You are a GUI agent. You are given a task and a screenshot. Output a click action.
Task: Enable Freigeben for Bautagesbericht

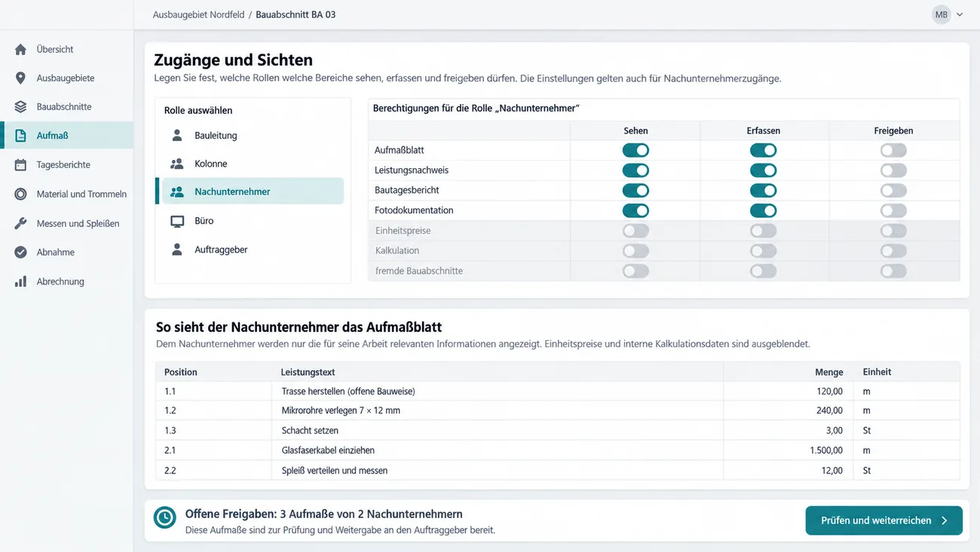tap(893, 191)
